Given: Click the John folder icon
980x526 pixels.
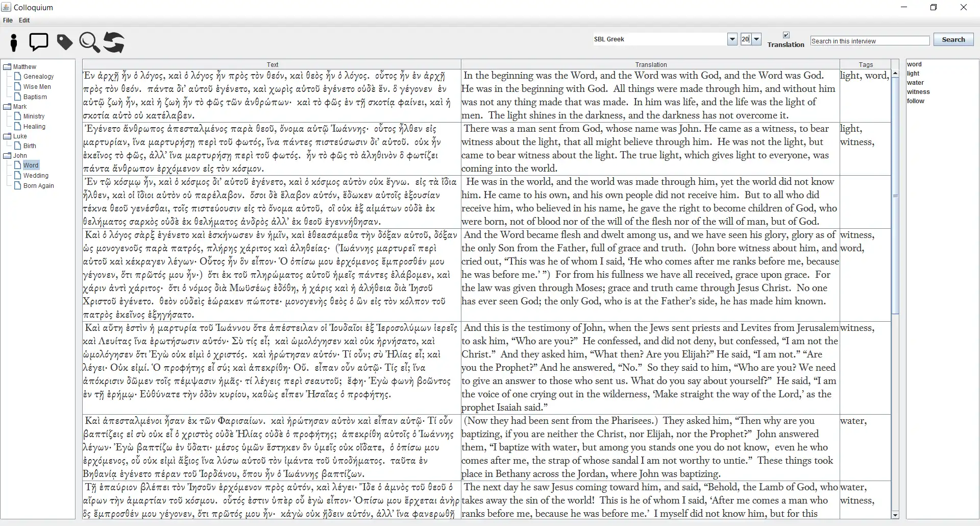Looking at the screenshot, I should click(7, 156).
